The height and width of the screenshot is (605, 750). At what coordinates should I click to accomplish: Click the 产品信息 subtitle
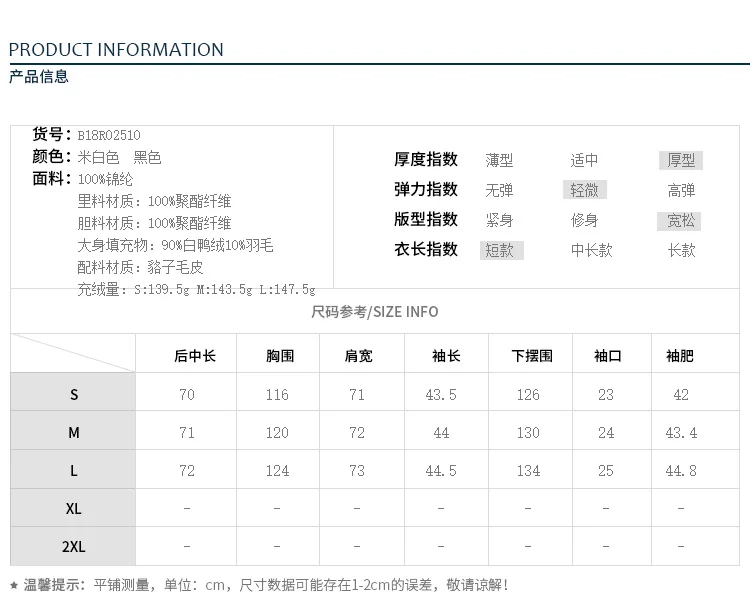pyautogui.click(x=39, y=77)
